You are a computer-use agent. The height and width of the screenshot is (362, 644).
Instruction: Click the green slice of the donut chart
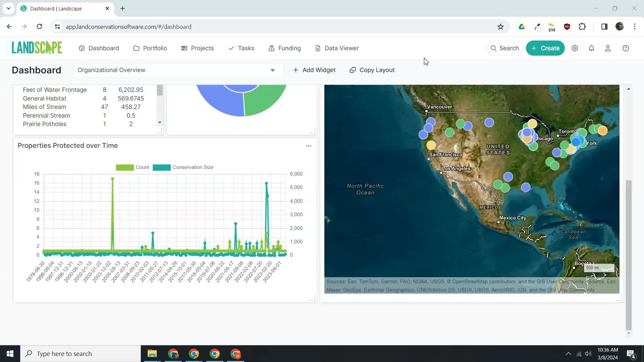[x=266, y=100]
